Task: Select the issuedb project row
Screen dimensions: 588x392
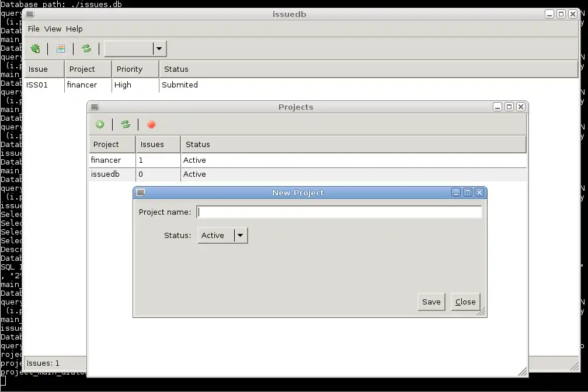Action: [308, 174]
